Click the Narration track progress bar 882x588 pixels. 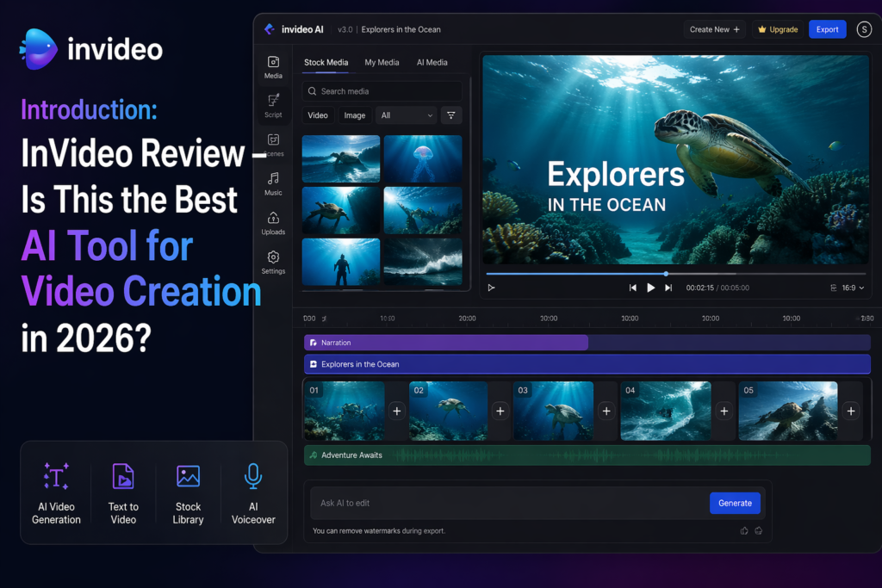(x=587, y=343)
